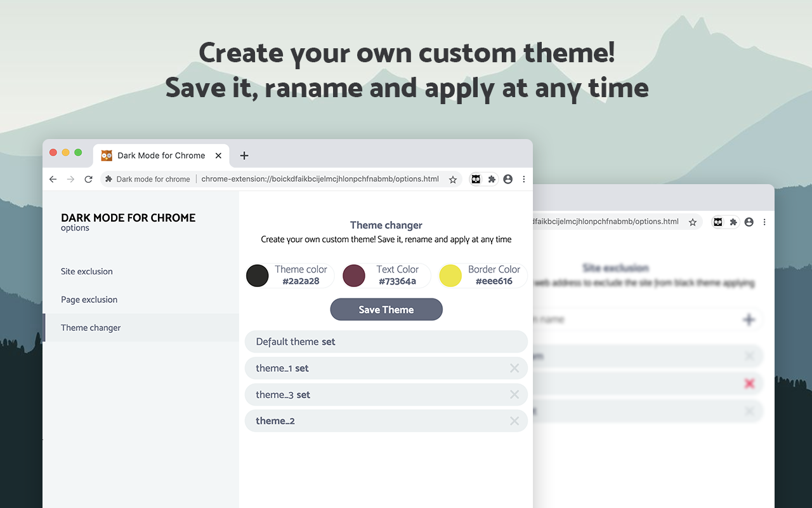The height and width of the screenshot is (508, 812).
Task: Click the text color hex value #73364a
Action: pos(398,281)
